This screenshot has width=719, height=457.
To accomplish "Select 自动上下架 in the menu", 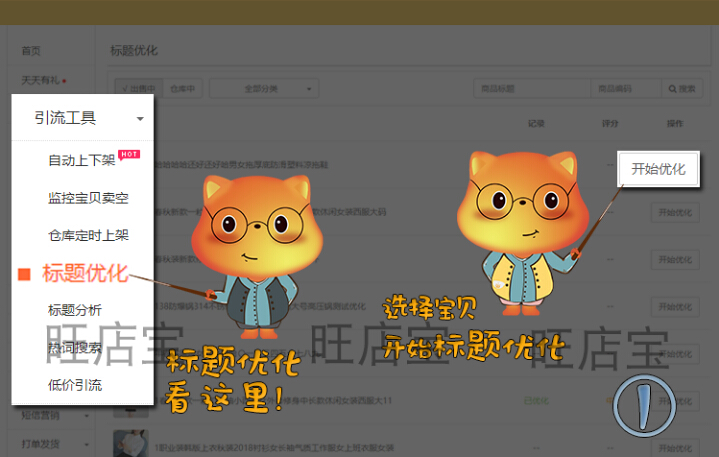I will (82, 161).
